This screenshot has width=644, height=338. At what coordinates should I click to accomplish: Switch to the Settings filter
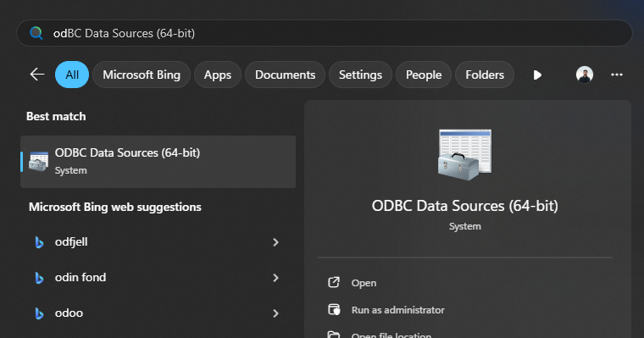tap(360, 75)
